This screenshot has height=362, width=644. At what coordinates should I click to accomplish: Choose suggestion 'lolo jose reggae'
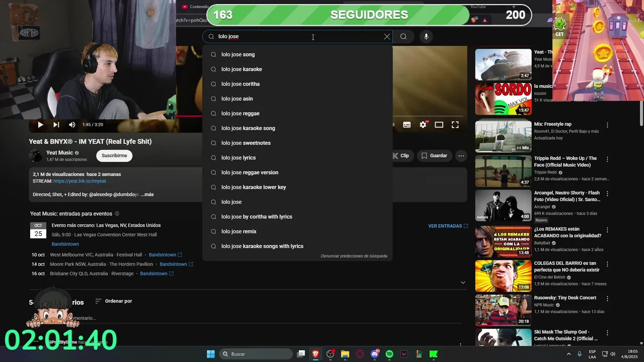297,113
